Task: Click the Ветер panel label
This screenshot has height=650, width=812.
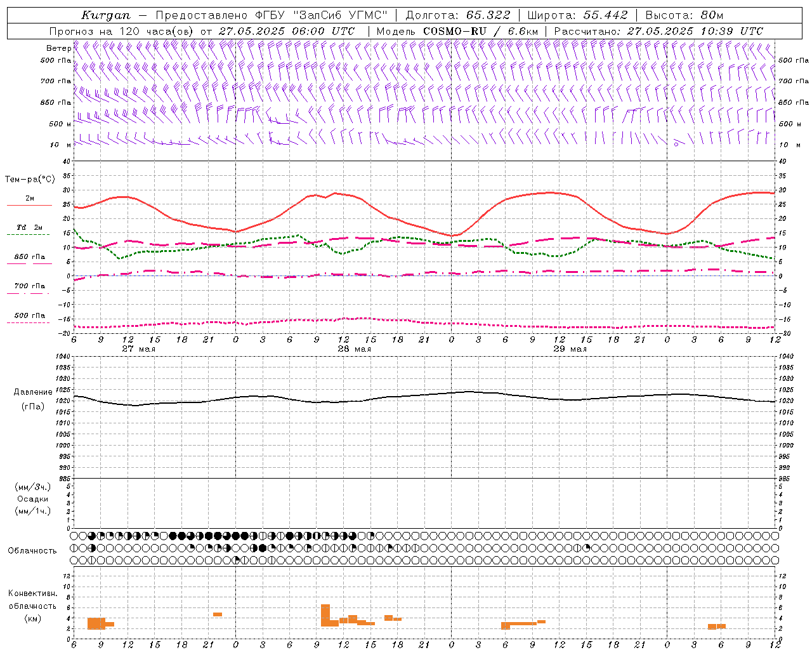Action: (58, 48)
